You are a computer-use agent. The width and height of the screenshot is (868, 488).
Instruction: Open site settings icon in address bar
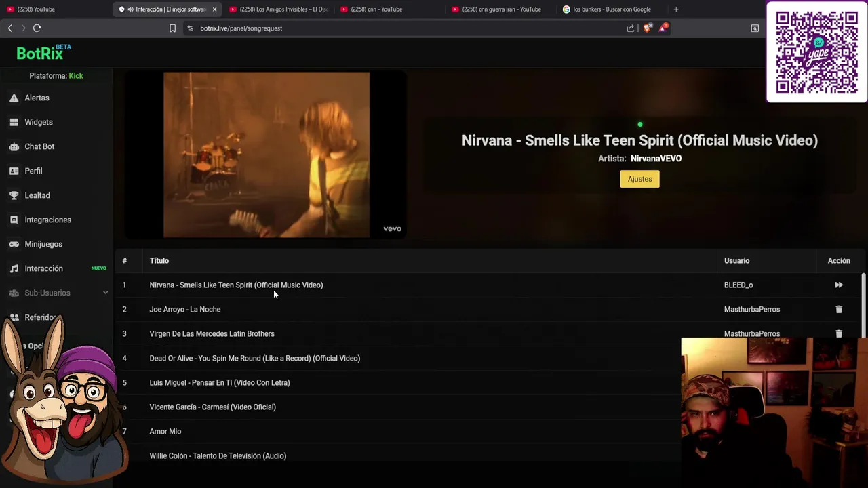click(190, 28)
